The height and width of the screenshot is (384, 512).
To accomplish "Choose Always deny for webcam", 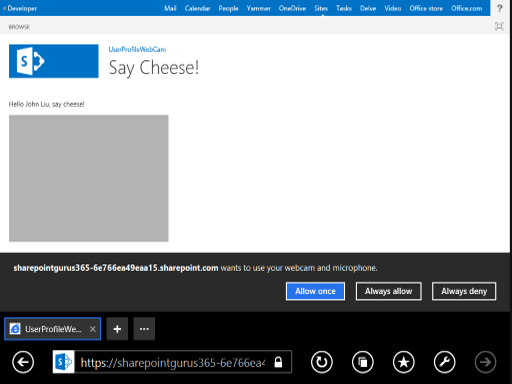I will (464, 291).
